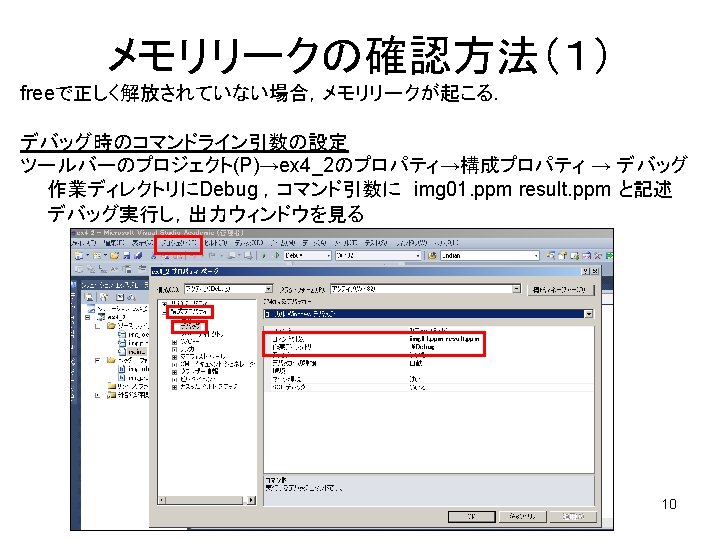Select the SQL デバッグ property row
This screenshot has width=720, height=540.
point(429,388)
